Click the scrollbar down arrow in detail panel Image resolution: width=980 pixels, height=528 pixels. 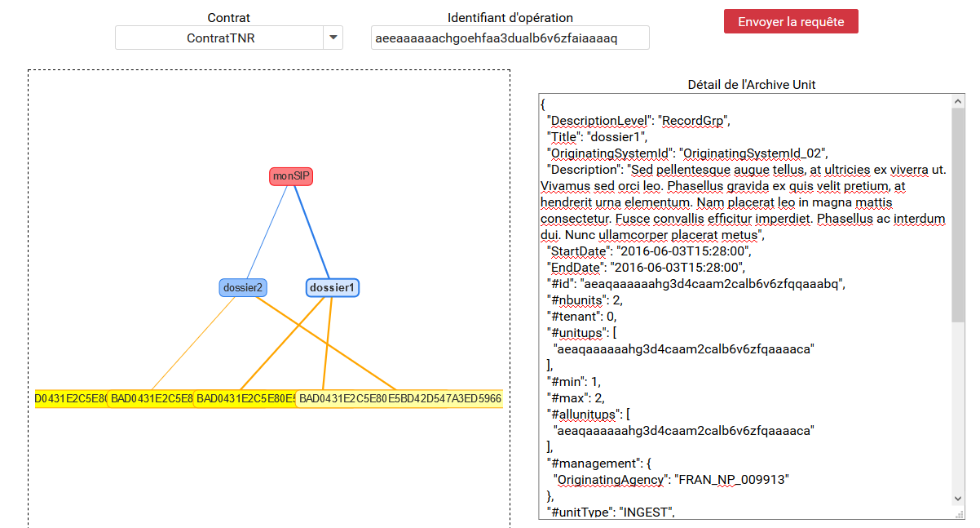[x=958, y=498]
